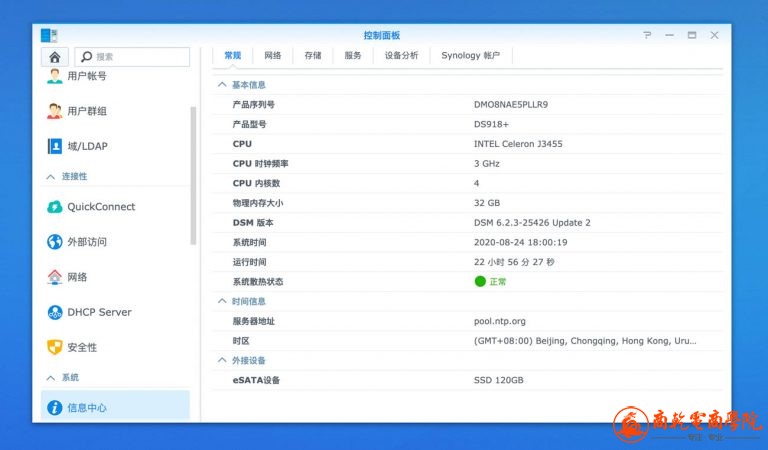
Task: Open the 用户群组 group icon
Action: click(55, 111)
